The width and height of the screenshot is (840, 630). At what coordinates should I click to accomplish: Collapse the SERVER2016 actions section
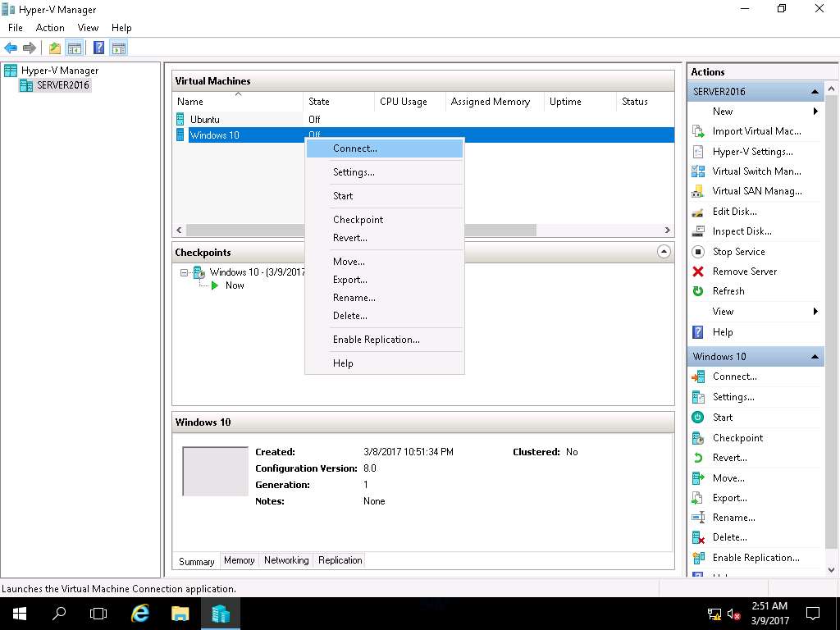[x=815, y=92]
